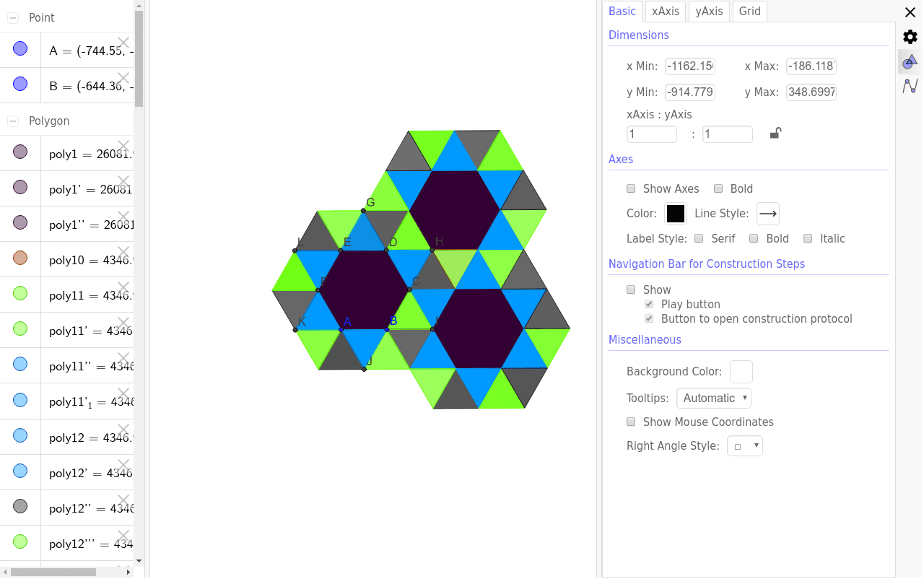
Task: Open the Tooltips Automatic dropdown
Action: pos(713,399)
